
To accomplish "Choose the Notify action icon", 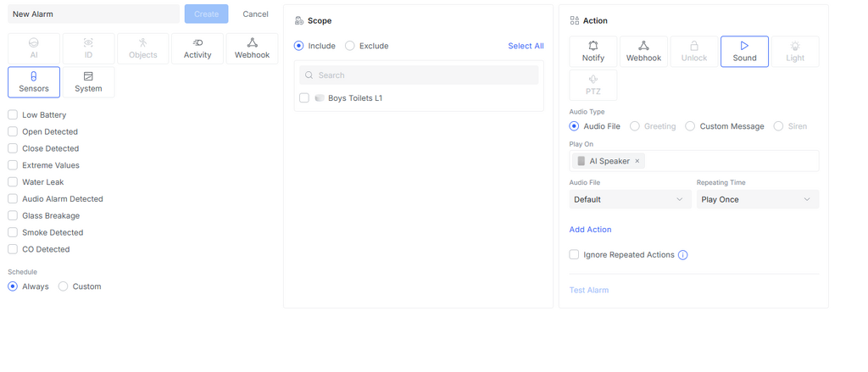I will pos(593,46).
